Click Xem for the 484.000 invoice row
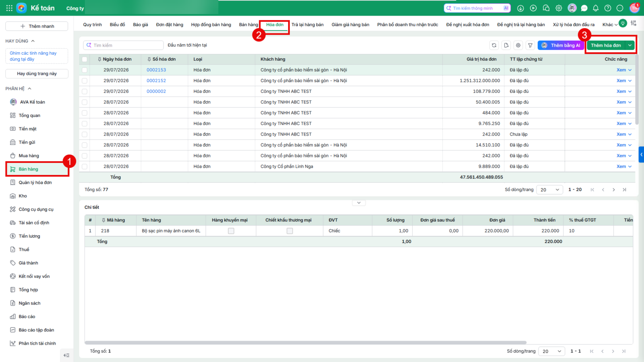 pyautogui.click(x=621, y=113)
